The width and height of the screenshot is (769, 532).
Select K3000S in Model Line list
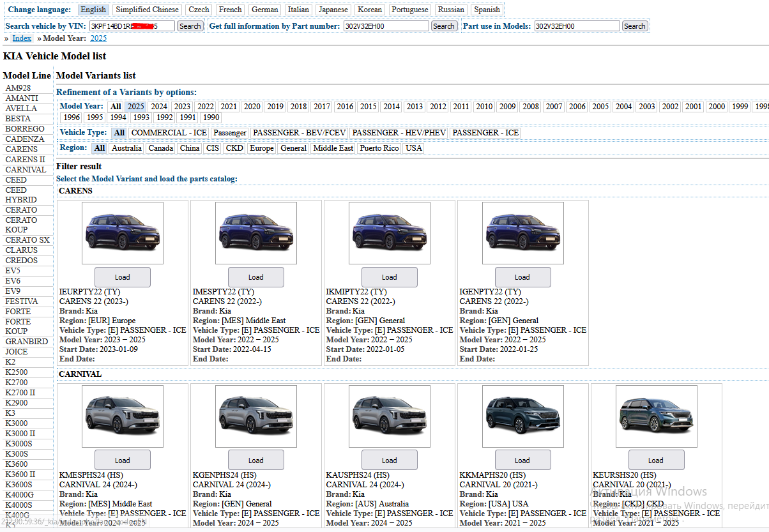click(x=19, y=444)
